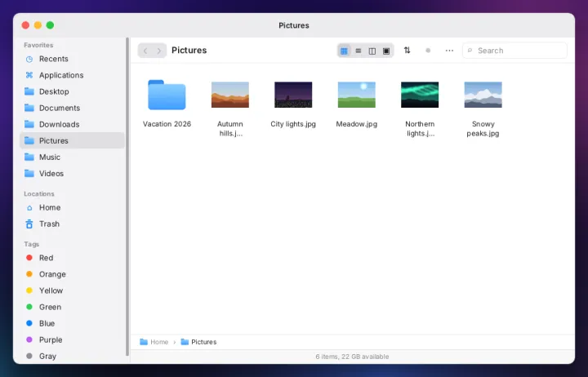Screen dimensions: 588x377
Task: Open Recents in the sidebar
Action: pyautogui.click(x=72, y=59)
